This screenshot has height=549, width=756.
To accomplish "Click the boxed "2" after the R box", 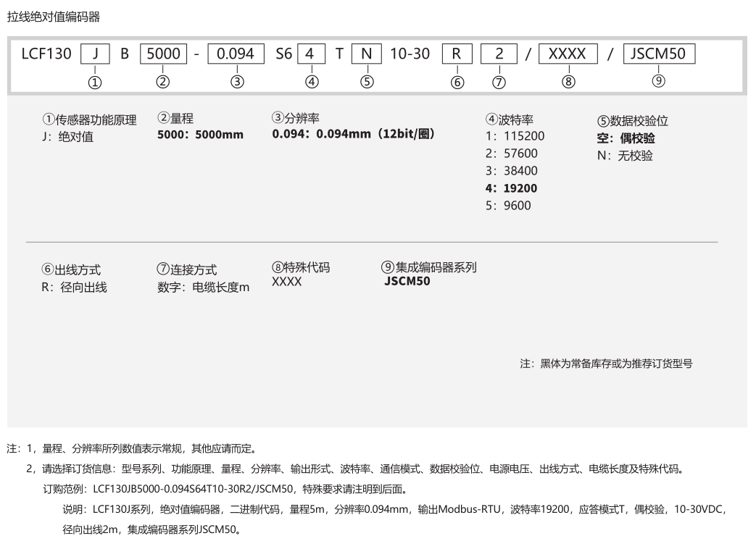I will [499, 54].
